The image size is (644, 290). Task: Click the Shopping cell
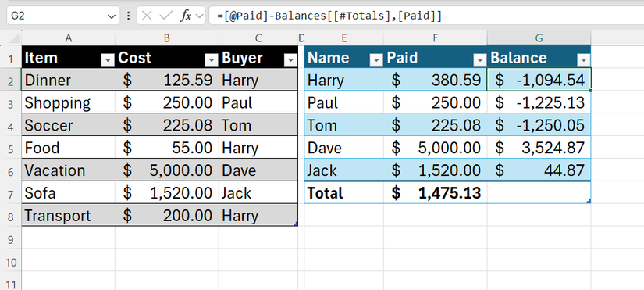point(68,103)
